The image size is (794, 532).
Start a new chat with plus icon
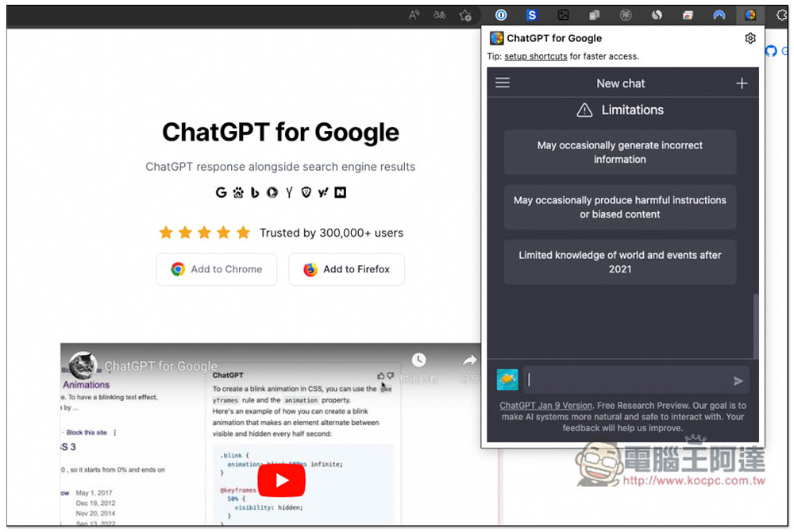(742, 83)
